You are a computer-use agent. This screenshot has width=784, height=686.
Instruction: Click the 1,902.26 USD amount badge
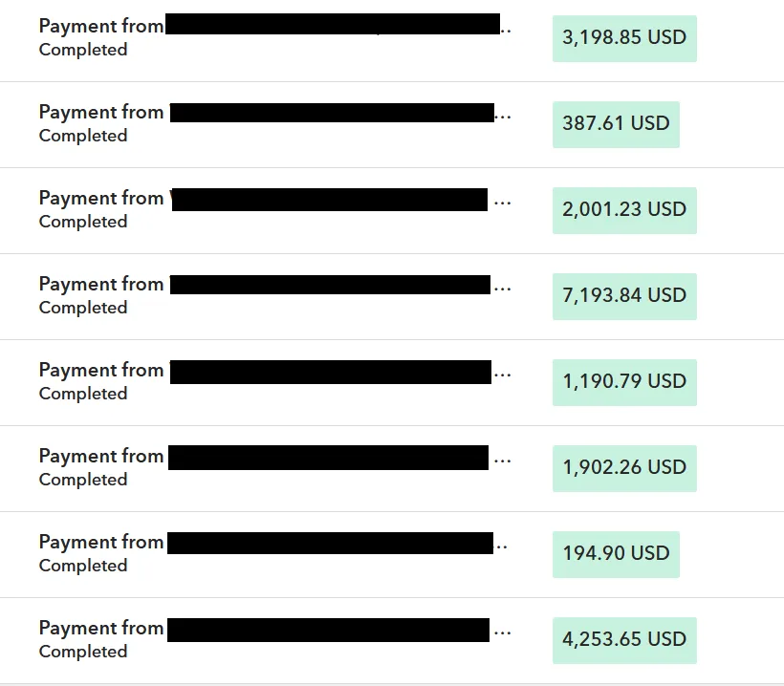click(624, 468)
